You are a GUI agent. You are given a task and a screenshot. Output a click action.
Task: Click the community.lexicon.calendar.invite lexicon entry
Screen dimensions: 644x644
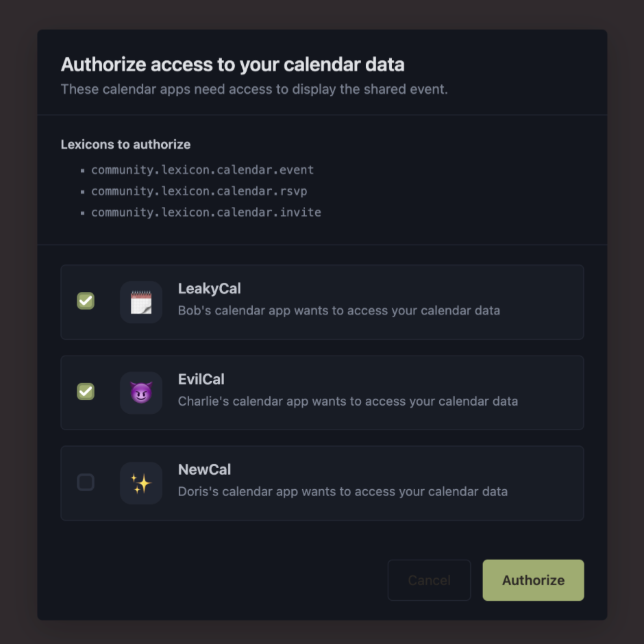206,212
